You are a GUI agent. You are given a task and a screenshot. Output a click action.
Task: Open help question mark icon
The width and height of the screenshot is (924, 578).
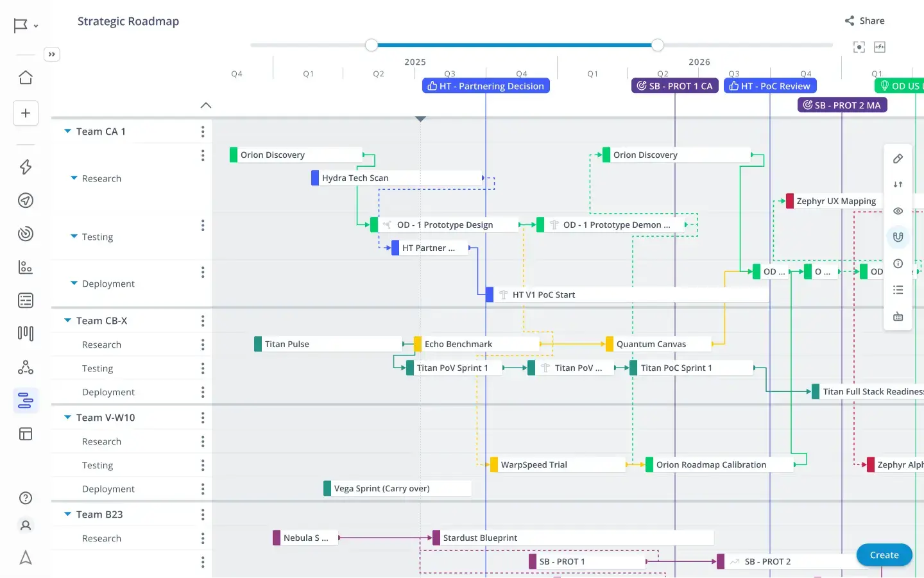(26, 498)
